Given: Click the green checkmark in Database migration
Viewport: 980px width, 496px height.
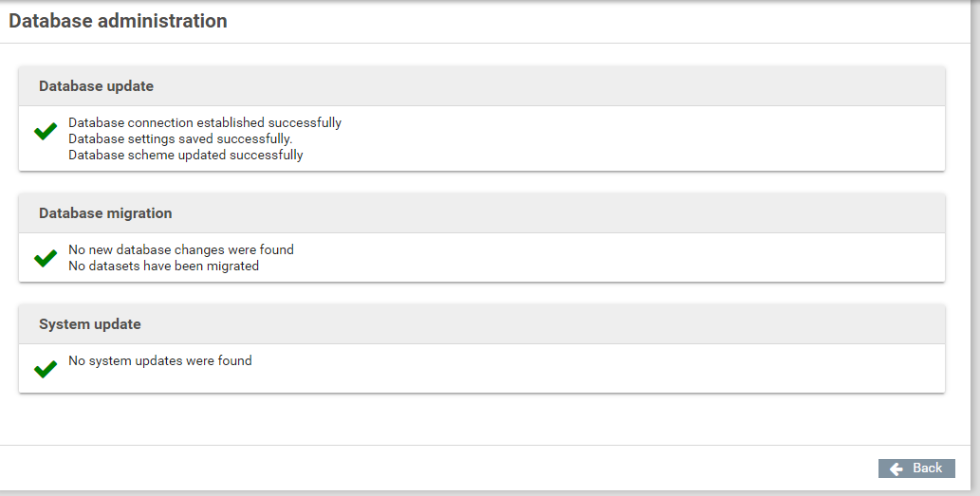Looking at the screenshot, I should click(x=45, y=258).
